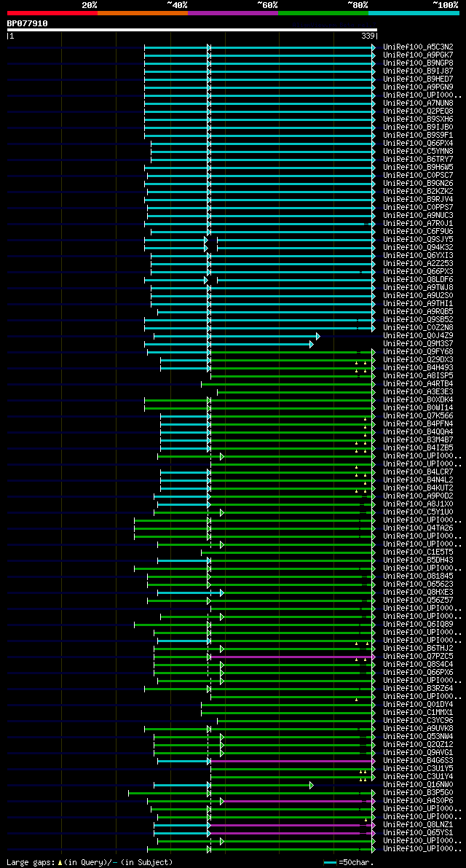Select the UniRef100_Q9M3S7 label
The width and height of the screenshot is (466, 868).
tap(418, 344)
